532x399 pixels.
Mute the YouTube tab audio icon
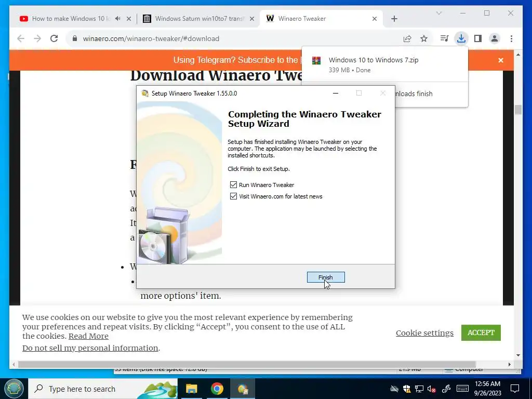(x=118, y=18)
